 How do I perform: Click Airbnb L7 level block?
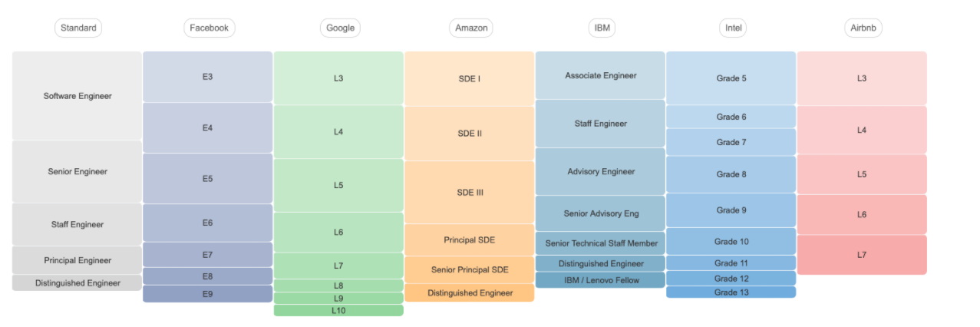(861, 255)
